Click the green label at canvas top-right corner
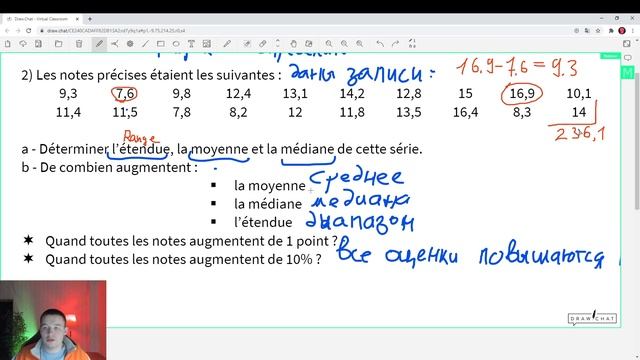Image resolution: width=640 pixels, height=360 pixels. coord(610,56)
